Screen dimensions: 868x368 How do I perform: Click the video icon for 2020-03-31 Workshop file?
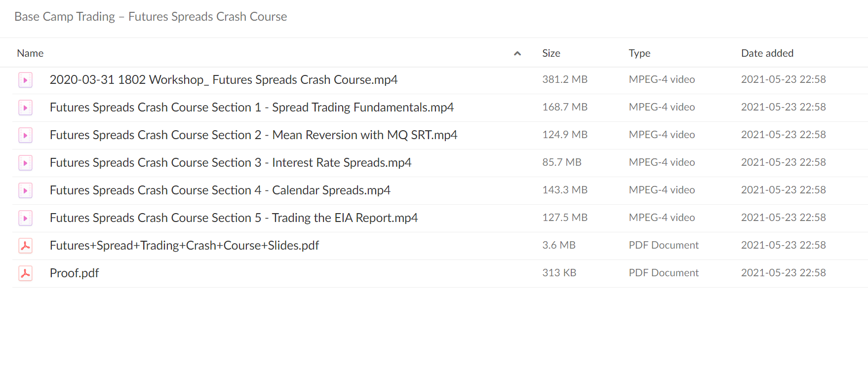point(25,80)
